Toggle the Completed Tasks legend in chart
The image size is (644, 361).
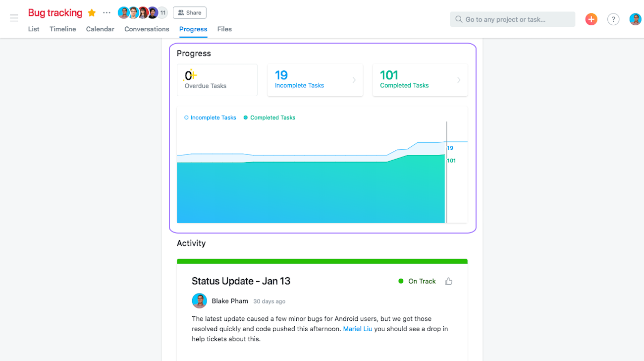coord(269,118)
